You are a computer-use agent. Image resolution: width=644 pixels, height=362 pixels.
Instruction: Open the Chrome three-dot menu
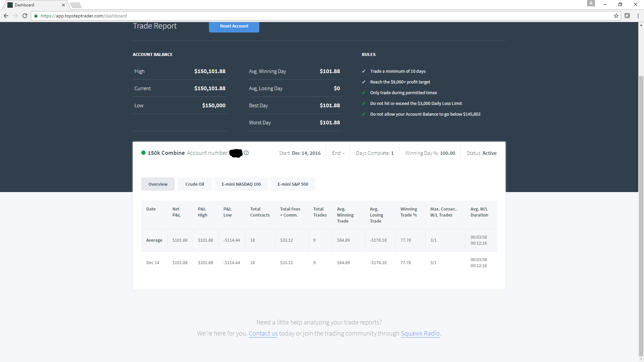coord(638,16)
